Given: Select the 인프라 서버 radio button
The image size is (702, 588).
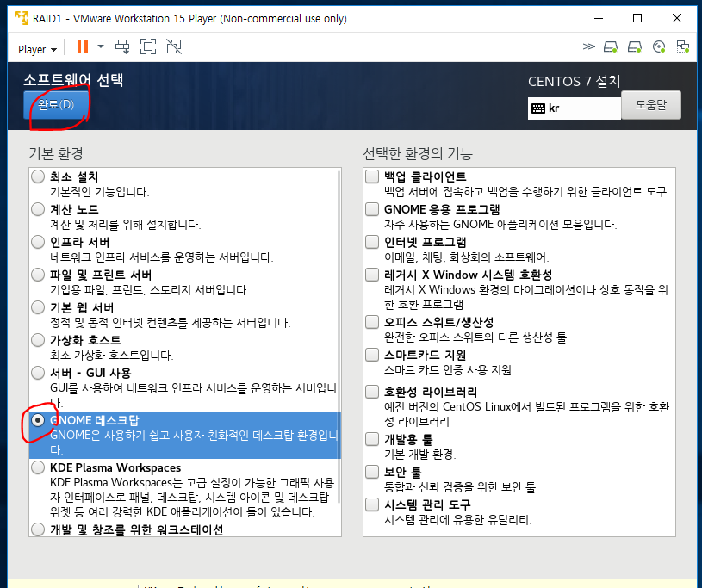Looking at the screenshot, I should coord(38,242).
